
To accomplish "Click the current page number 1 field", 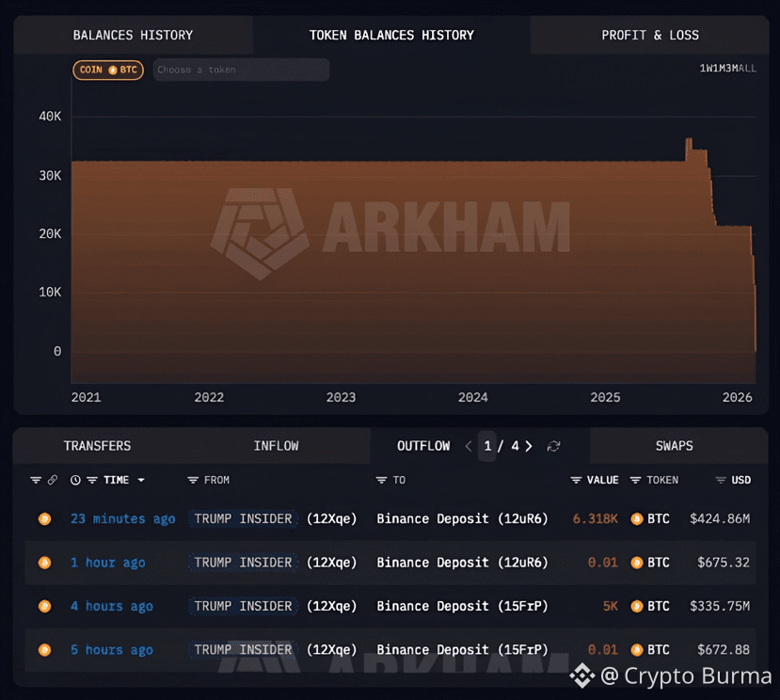I will 487,446.
